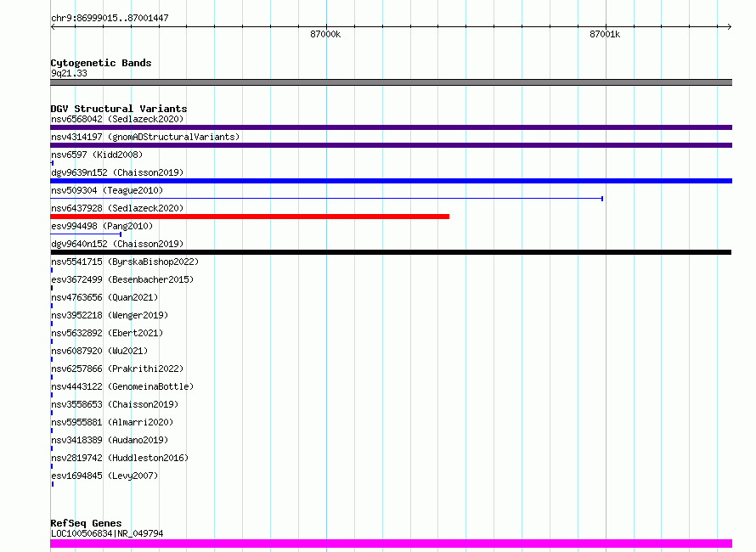The image size is (756, 552).
Task: Click the 9q21.33 band label
Action: click(x=69, y=73)
